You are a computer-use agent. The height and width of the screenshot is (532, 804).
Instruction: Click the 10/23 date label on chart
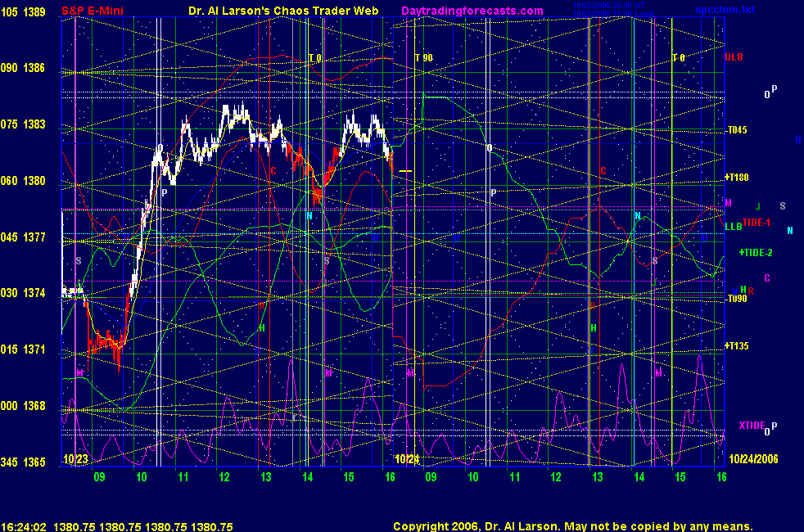[x=75, y=458]
